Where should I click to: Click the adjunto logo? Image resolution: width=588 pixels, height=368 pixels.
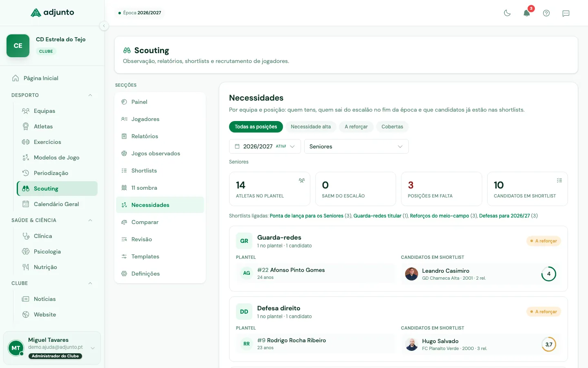(52, 13)
